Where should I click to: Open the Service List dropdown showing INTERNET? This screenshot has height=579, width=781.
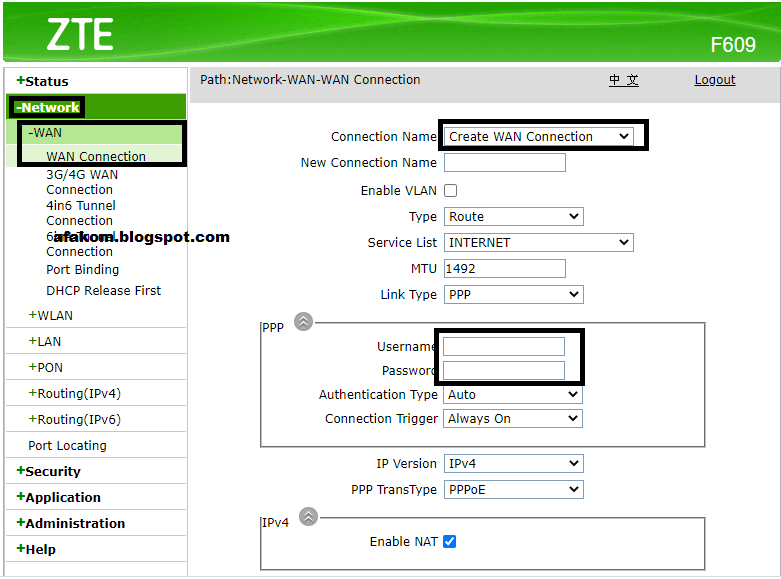538,243
